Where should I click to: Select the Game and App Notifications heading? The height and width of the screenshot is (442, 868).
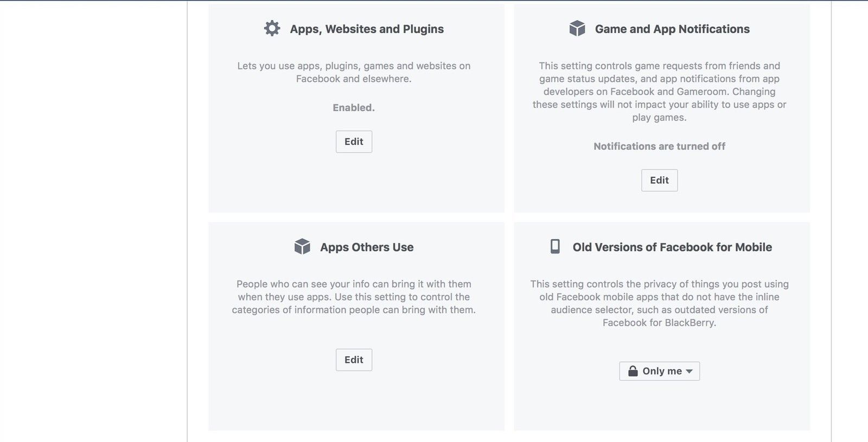coord(672,29)
